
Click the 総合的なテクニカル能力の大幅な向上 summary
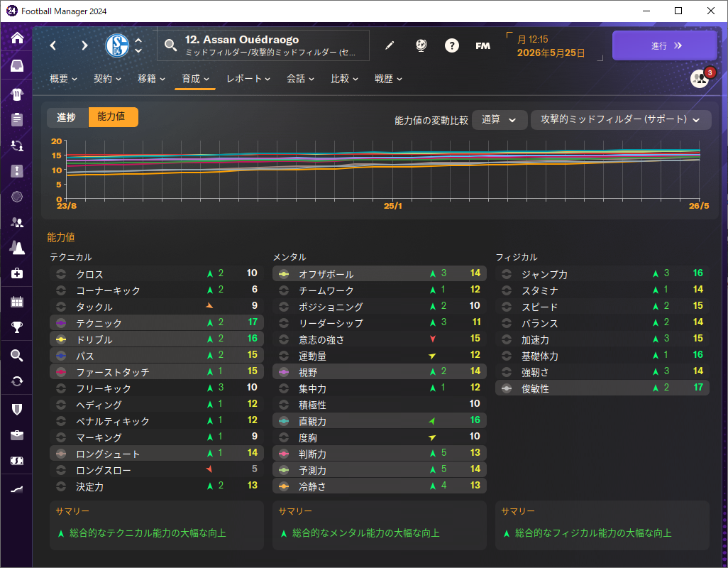(148, 533)
